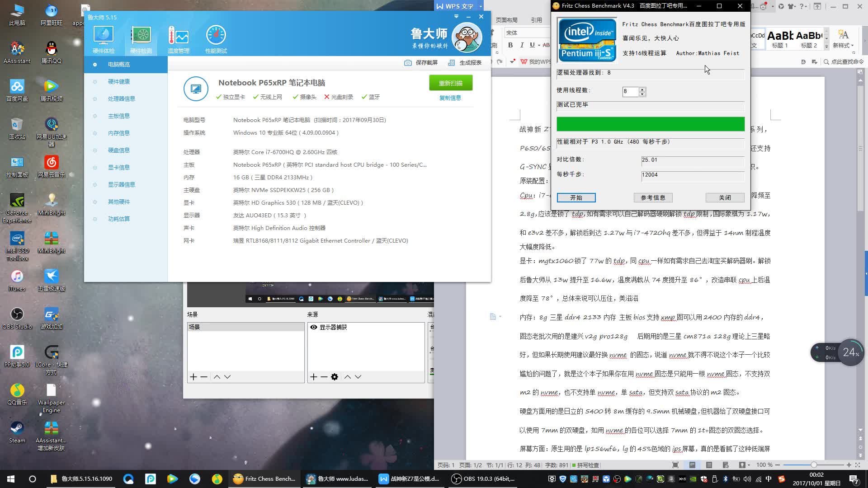Image resolution: width=868 pixels, height=488 pixels.
Task: Apply strikethrough AB in WPS ribbon
Action: [546, 45]
